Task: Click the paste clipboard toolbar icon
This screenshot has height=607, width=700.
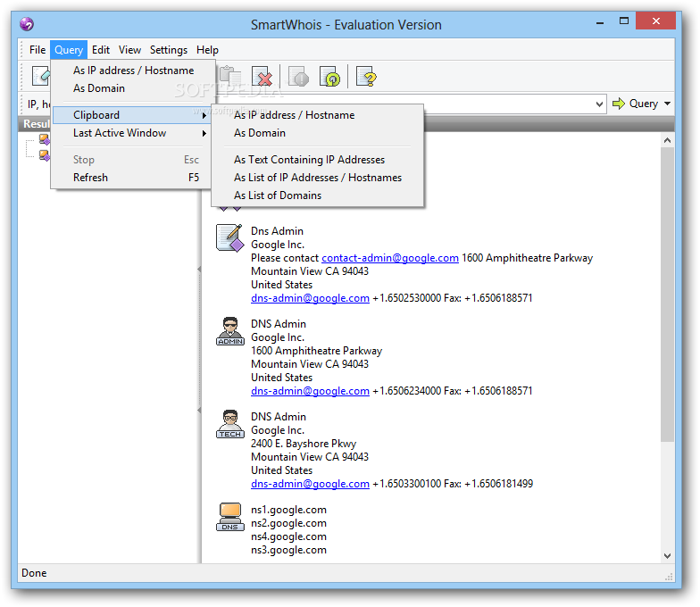Action: coord(230,76)
